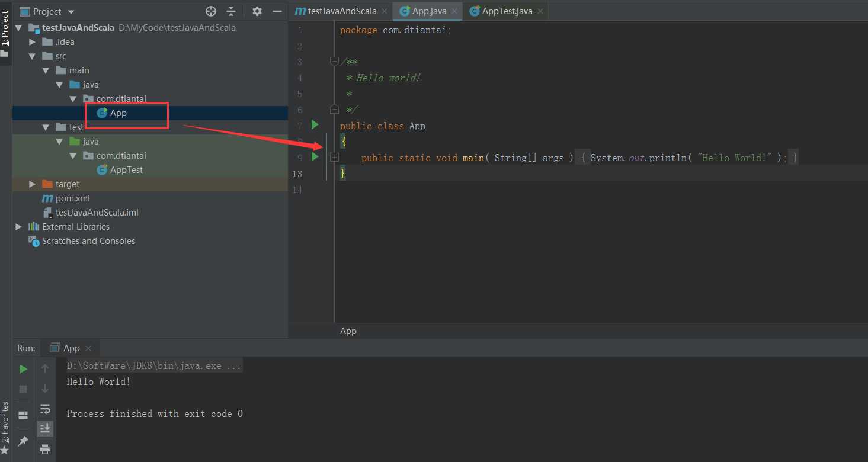Image resolution: width=868 pixels, height=462 pixels.
Task: Click 'public class App' code line
Action: click(383, 126)
